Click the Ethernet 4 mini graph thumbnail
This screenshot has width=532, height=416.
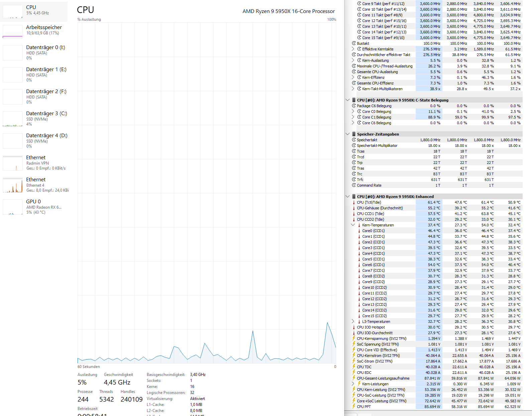(13, 185)
